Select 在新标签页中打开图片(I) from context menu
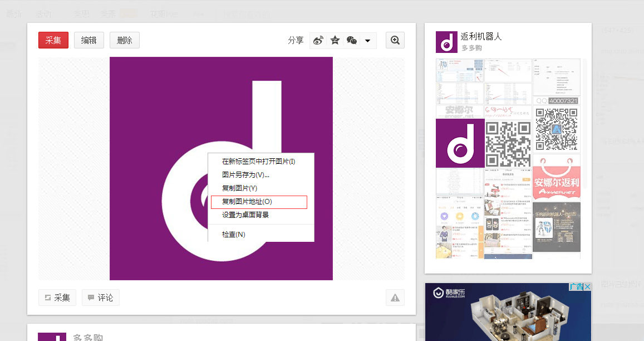 click(x=261, y=161)
